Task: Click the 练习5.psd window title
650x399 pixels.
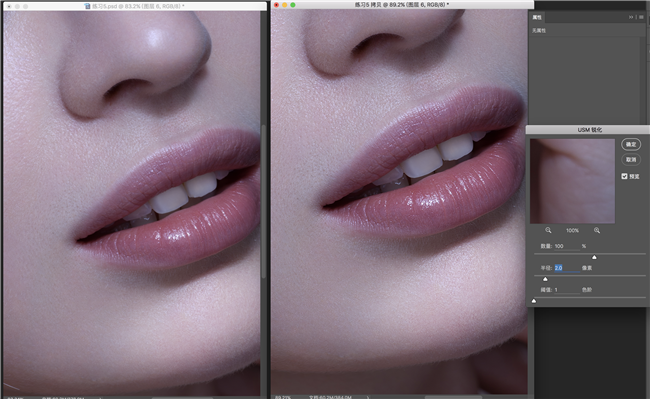Action: [x=138, y=6]
